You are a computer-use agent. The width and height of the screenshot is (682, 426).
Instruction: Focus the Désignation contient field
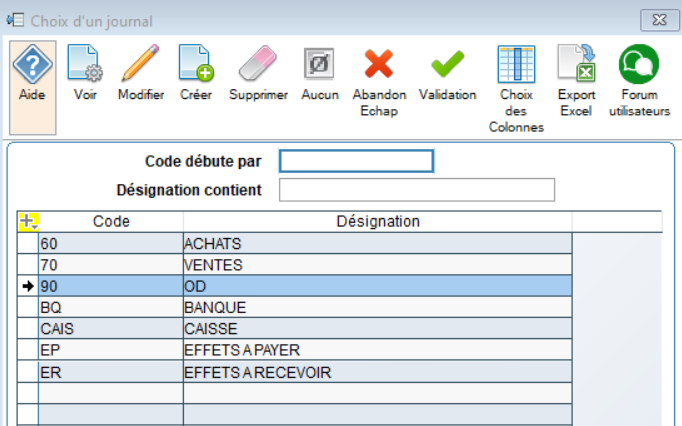(x=417, y=190)
